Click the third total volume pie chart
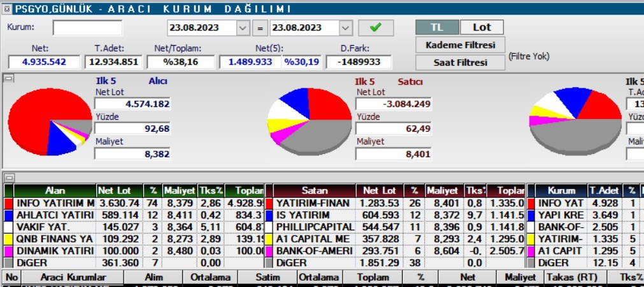 point(575,121)
